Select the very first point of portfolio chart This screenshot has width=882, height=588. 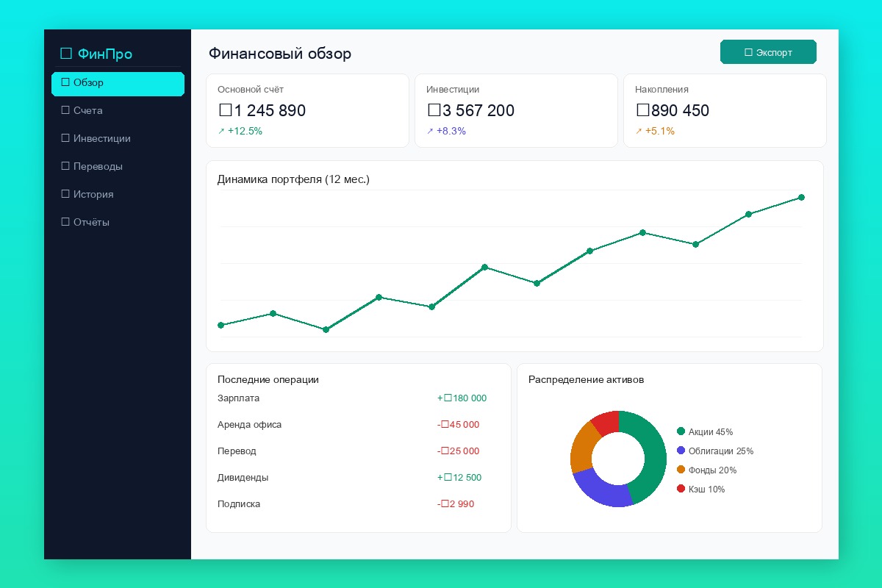click(x=220, y=325)
